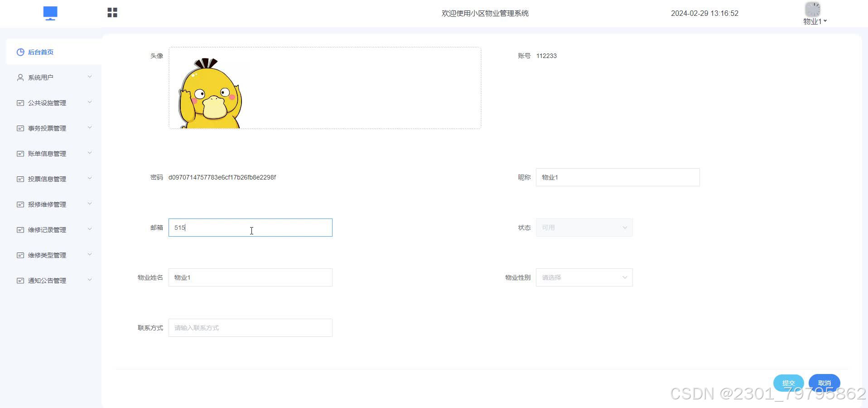Open the 物业1 user menu dropdown
The width and height of the screenshot is (868, 408).
pos(815,21)
